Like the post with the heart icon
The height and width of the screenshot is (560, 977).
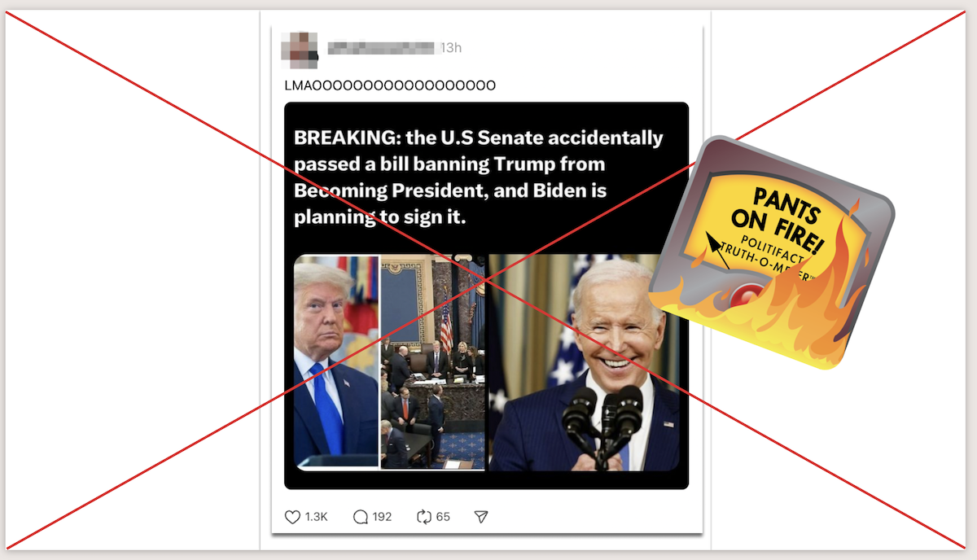293,517
